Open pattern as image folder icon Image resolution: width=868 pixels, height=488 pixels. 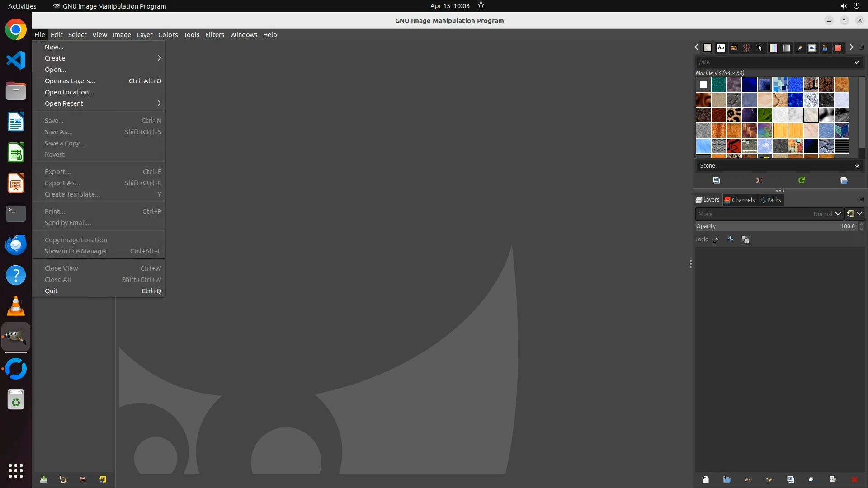(x=844, y=180)
